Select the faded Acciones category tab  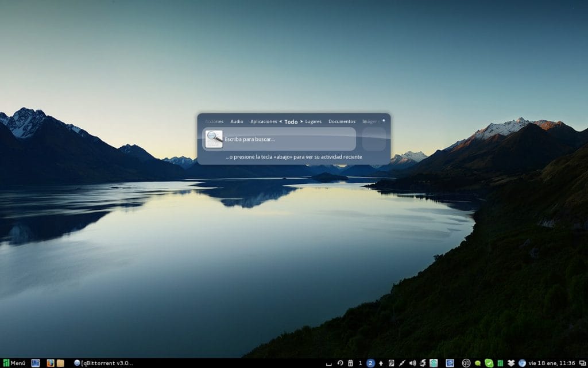click(x=214, y=122)
